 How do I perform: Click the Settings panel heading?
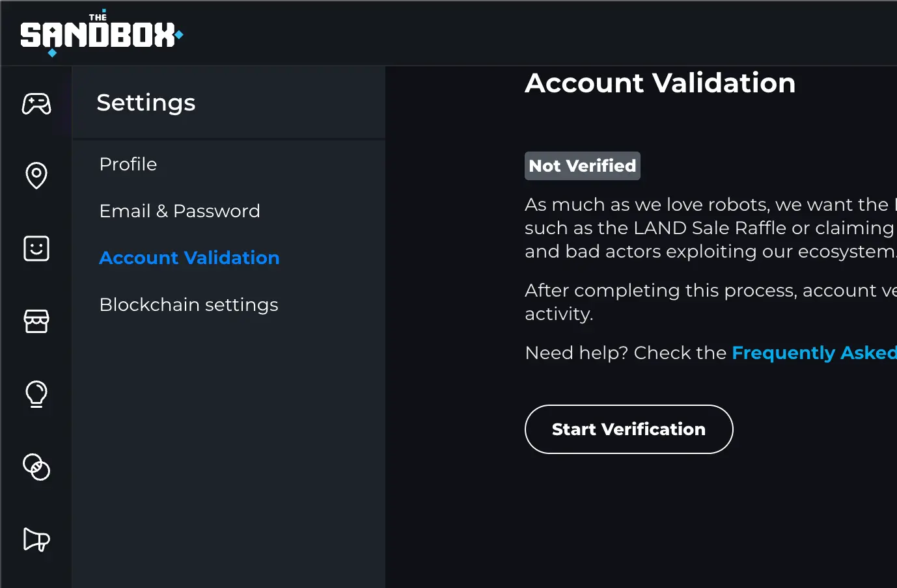click(146, 103)
